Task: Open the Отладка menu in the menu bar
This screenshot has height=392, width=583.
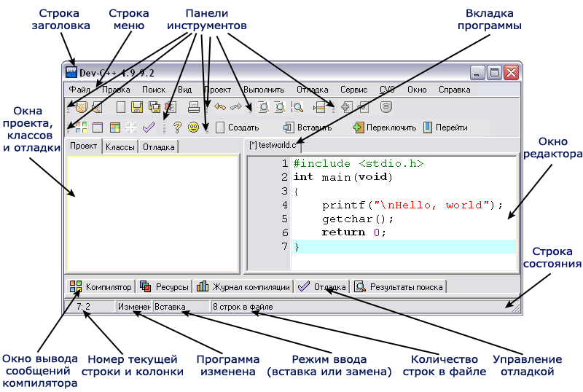Action: tap(313, 90)
